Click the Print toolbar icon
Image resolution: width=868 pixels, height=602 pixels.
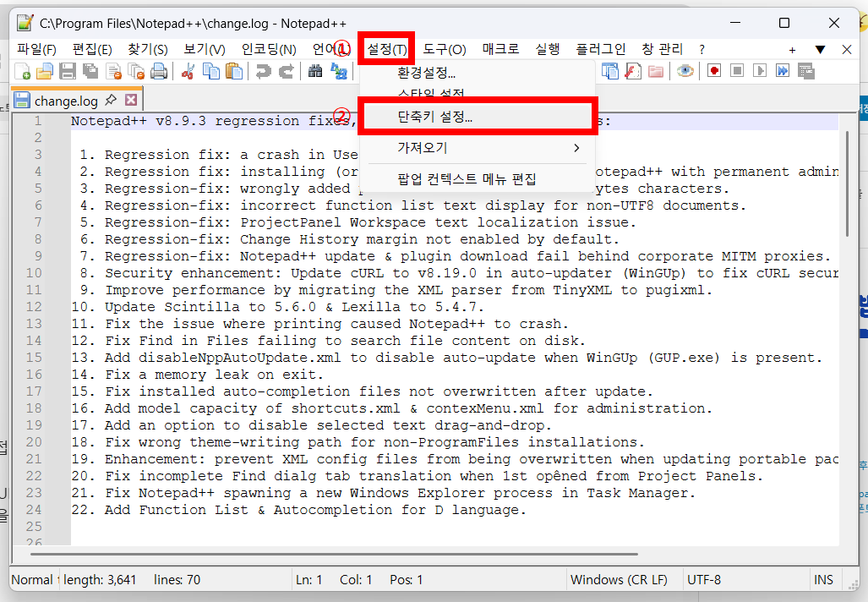click(x=159, y=71)
